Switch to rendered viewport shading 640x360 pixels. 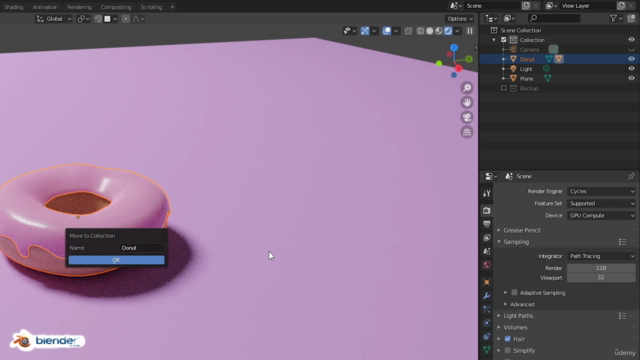448,31
